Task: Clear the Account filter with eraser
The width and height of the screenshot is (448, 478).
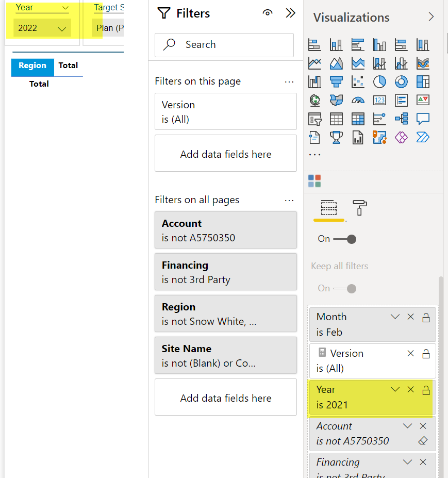Action: (423, 440)
